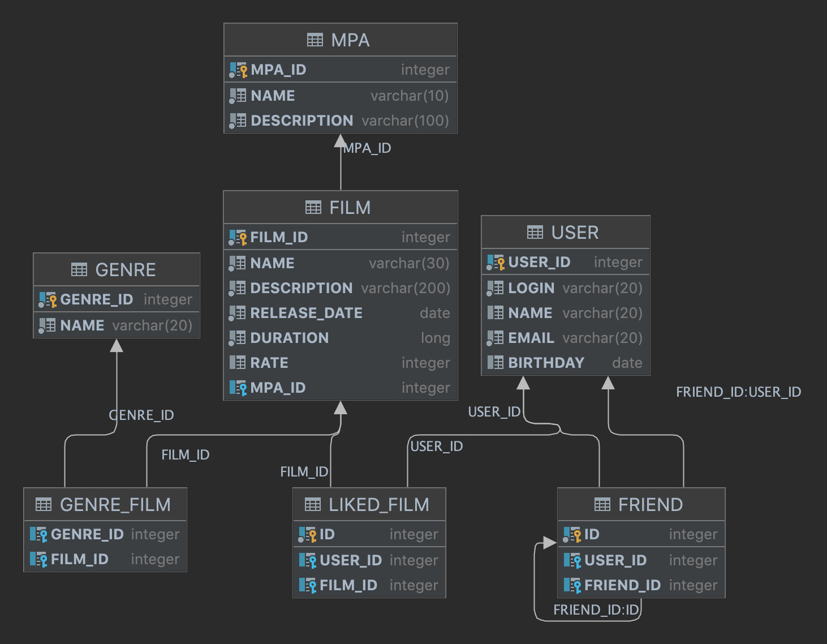Viewport: 827px width, 644px height.
Task: Click column icon beside DESCRIPTION in MPA table
Action: [x=238, y=121]
